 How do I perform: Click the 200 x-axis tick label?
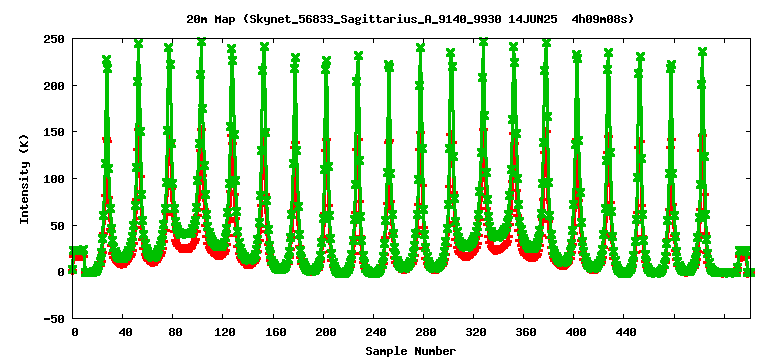click(x=326, y=333)
